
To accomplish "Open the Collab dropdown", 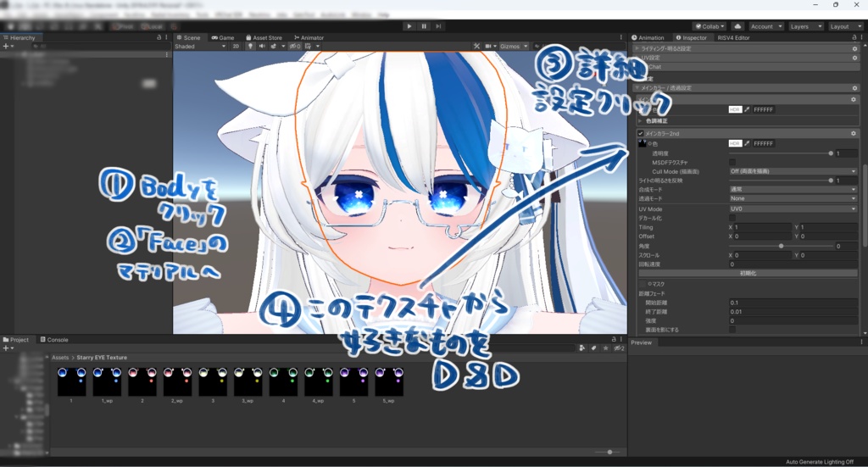I will pos(709,26).
